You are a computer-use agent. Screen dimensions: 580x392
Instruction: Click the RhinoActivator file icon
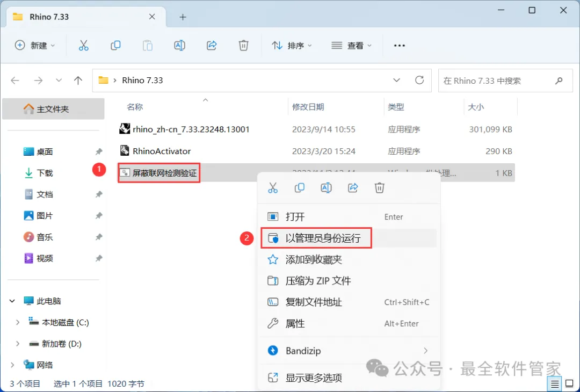click(x=125, y=150)
